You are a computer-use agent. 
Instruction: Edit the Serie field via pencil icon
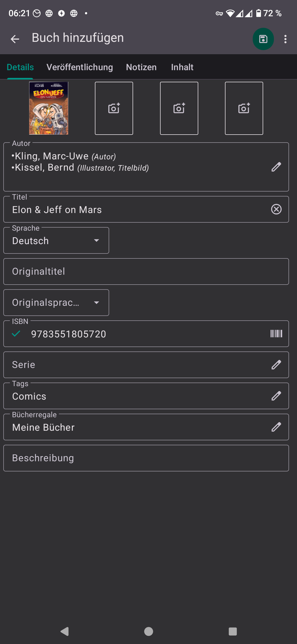click(x=276, y=365)
